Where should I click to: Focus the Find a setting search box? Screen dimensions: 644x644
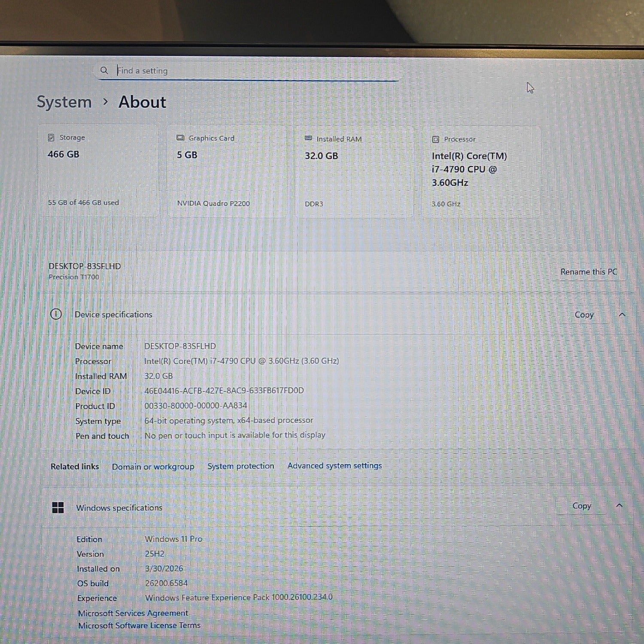pyautogui.click(x=247, y=71)
